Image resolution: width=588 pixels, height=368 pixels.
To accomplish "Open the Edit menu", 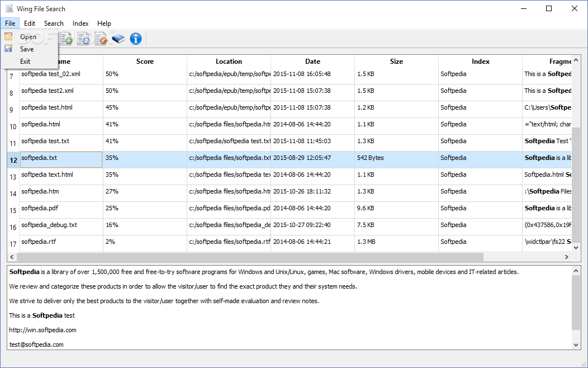I will click(30, 23).
